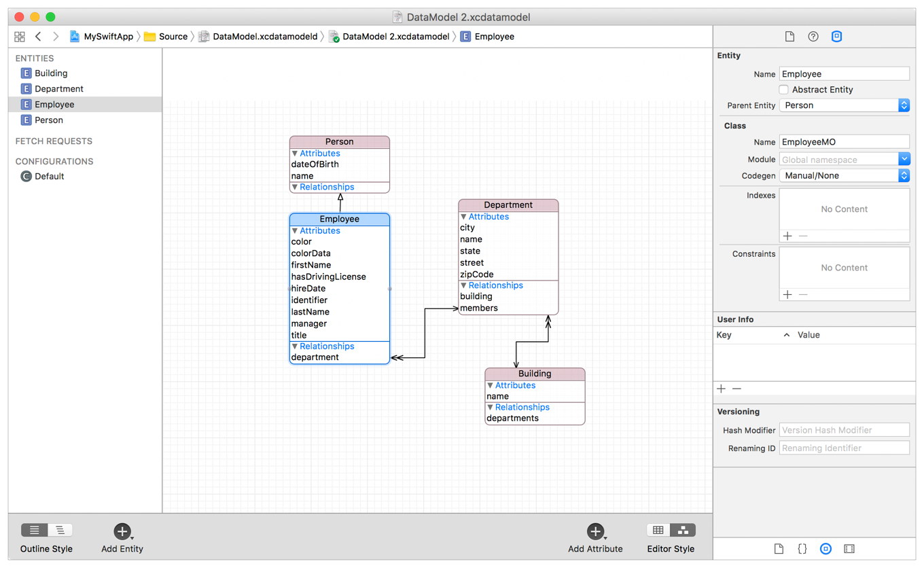Switch to table editor style

coord(658,530)
